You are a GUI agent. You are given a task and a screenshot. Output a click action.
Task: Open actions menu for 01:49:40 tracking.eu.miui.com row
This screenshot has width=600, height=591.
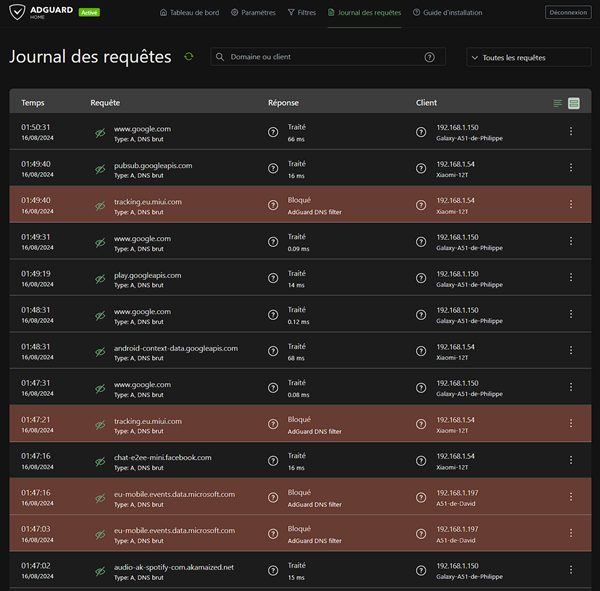pos(571,204)
